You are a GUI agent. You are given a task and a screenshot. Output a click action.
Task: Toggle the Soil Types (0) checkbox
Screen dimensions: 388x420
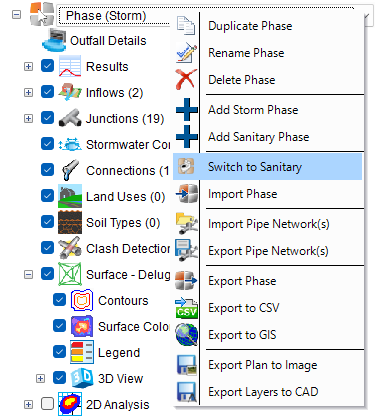47,222
